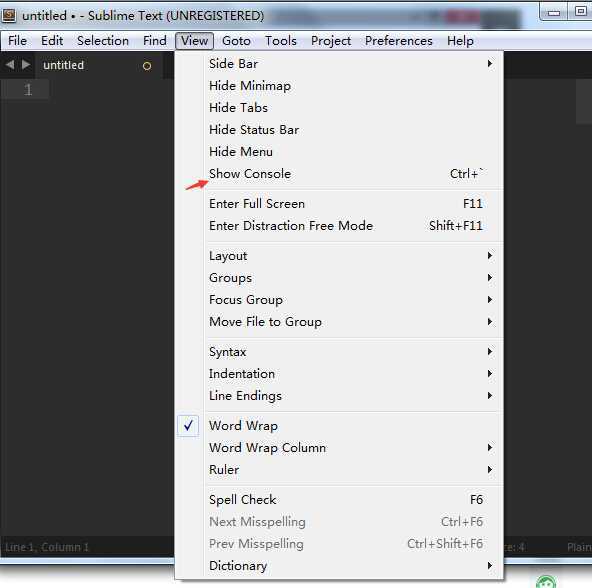Minimize the Sublime Text window
Viewport: 592px width, 588px height.
554,12
